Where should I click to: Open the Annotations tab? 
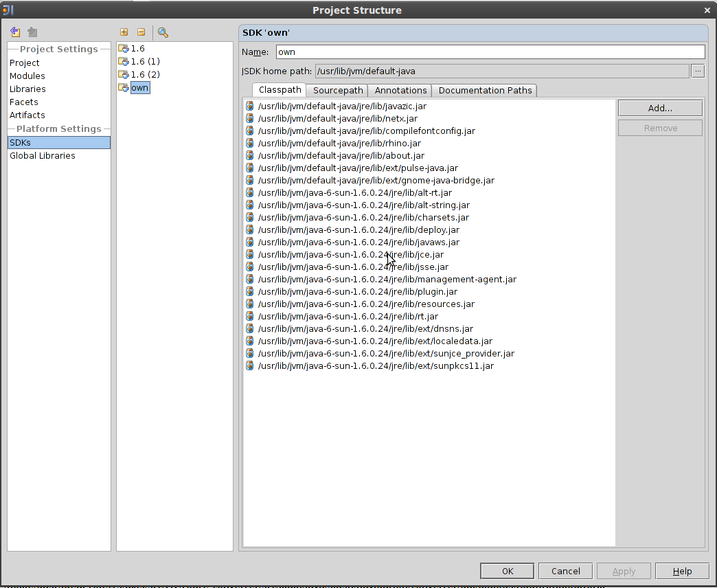click(400, 91)
